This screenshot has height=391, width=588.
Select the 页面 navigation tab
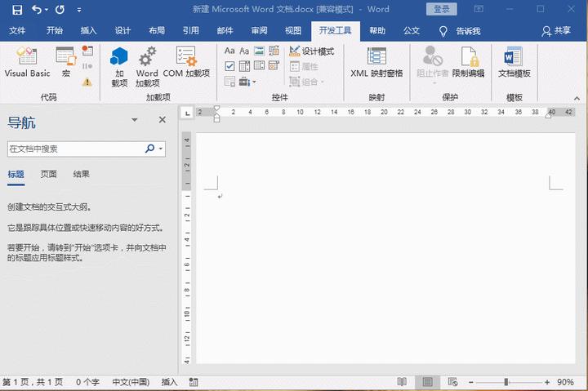coord(48,175)
